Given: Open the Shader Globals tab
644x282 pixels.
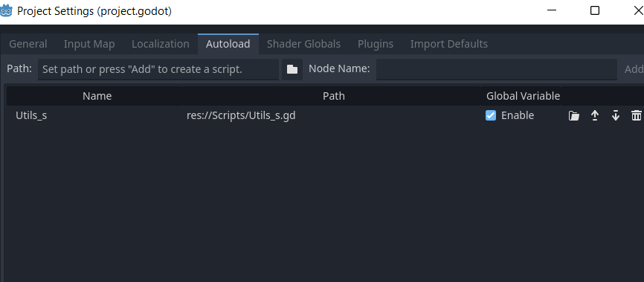Looking at the screenshot, I should pyautogui.click(x=303, y=44).
